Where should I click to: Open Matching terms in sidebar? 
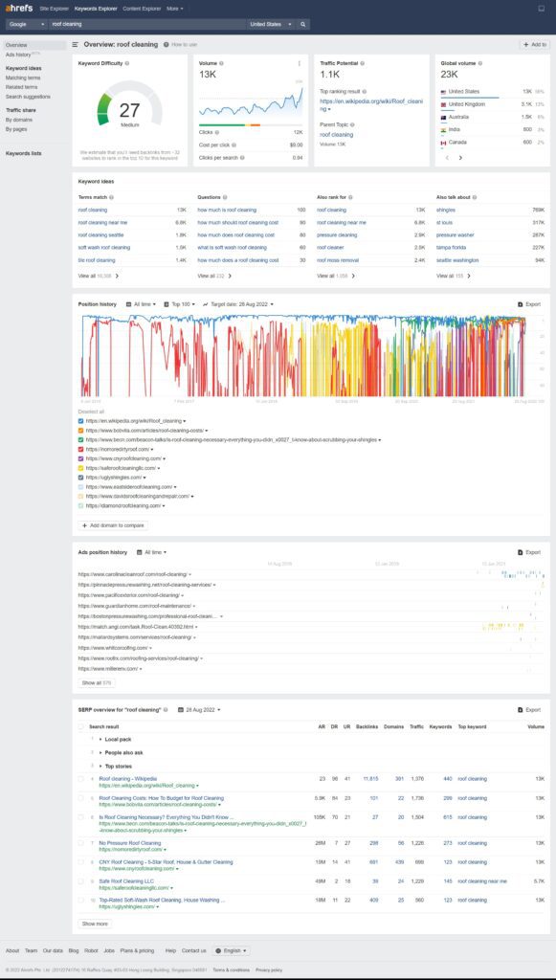pos(23,78)
